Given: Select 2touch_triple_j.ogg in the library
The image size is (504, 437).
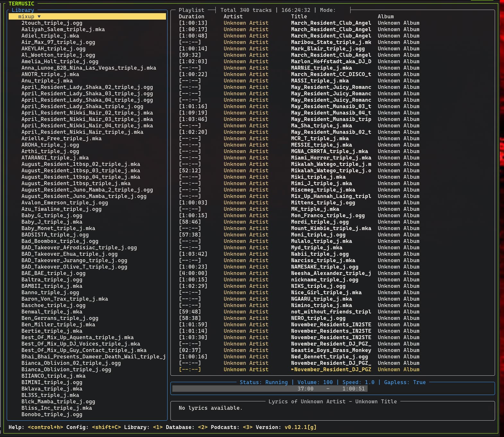Looking at the screenshot, I should click(52, 23).
